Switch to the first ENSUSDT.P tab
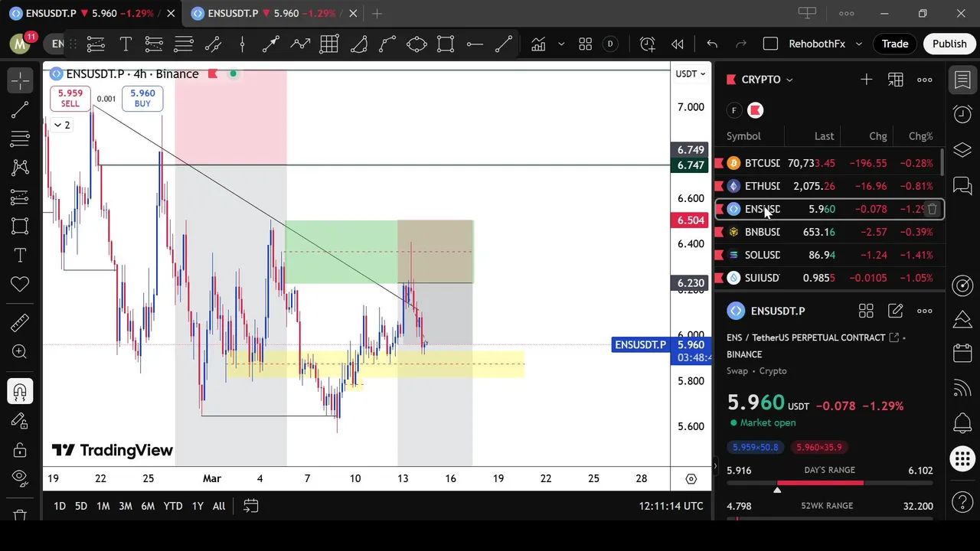The height and width of the screenshot is (551, 980). (90, 13)
